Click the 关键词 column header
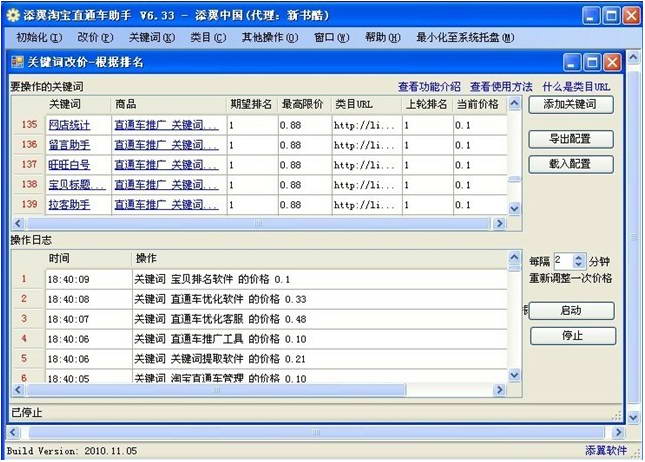 (x=78, y=104)
